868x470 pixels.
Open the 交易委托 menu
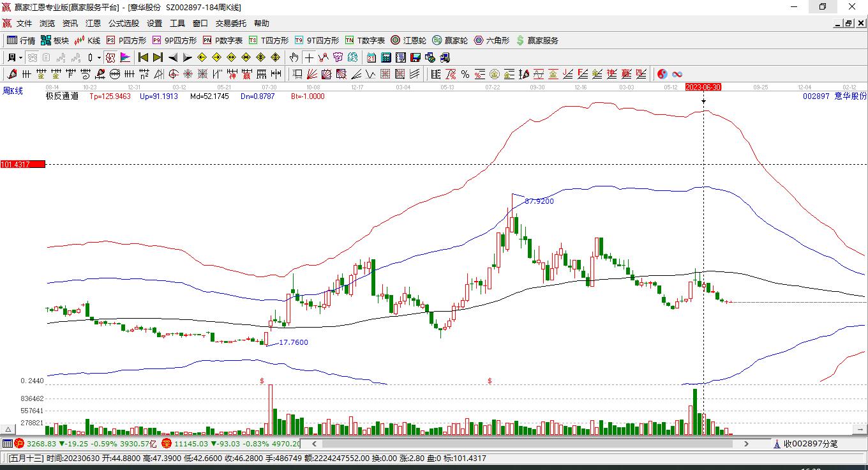click(x=230, y=24)
